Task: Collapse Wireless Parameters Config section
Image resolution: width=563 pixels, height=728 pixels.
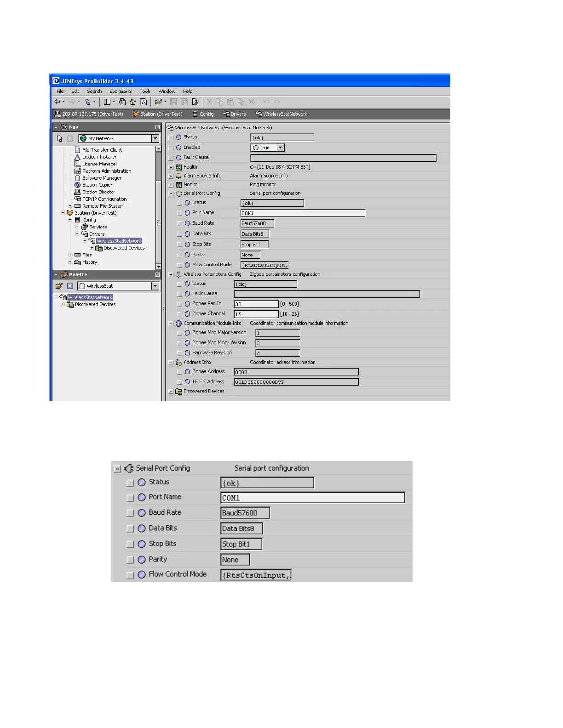Action: [171, 275]
